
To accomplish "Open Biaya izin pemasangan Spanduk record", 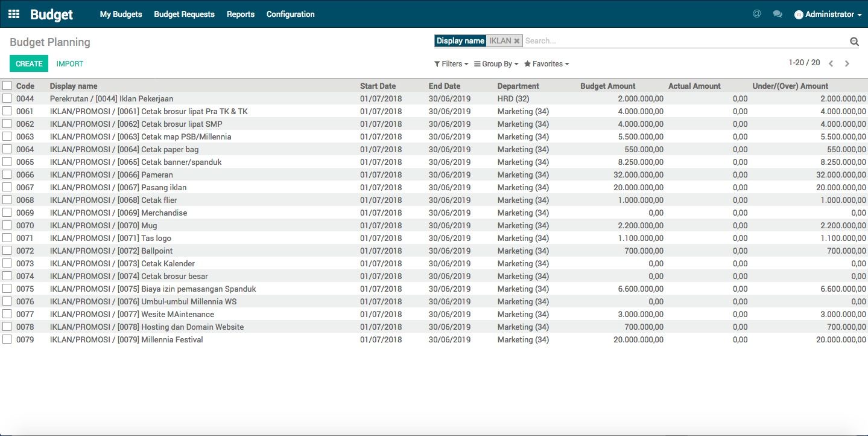I will click(153, 289).
